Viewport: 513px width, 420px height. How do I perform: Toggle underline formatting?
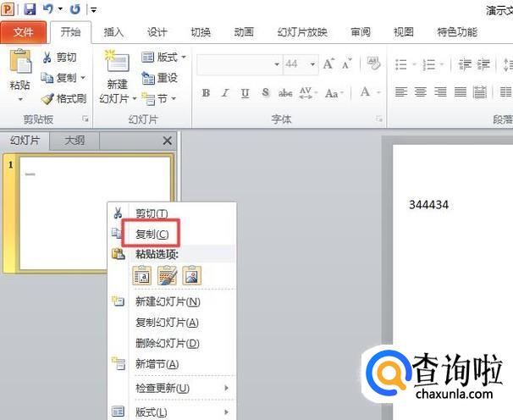point(245,93)
